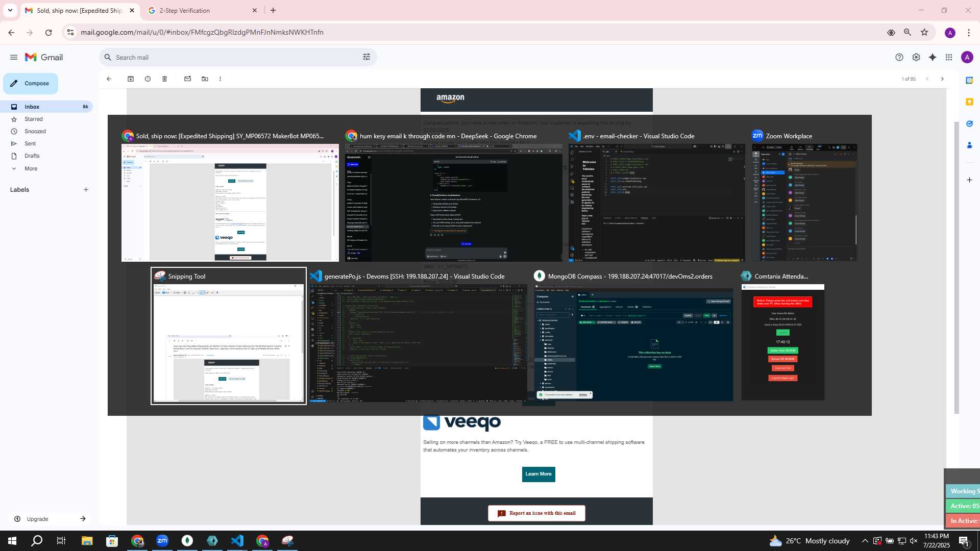Image resolution: width=980 pixels, height=551 pixels.
Task: Open the Google account avatar in Gmail
Action: (x=967, y=57)
